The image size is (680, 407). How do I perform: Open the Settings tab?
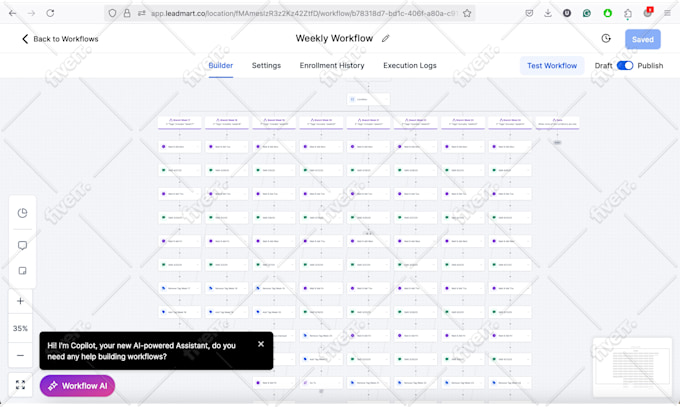[x=266, y=66]
